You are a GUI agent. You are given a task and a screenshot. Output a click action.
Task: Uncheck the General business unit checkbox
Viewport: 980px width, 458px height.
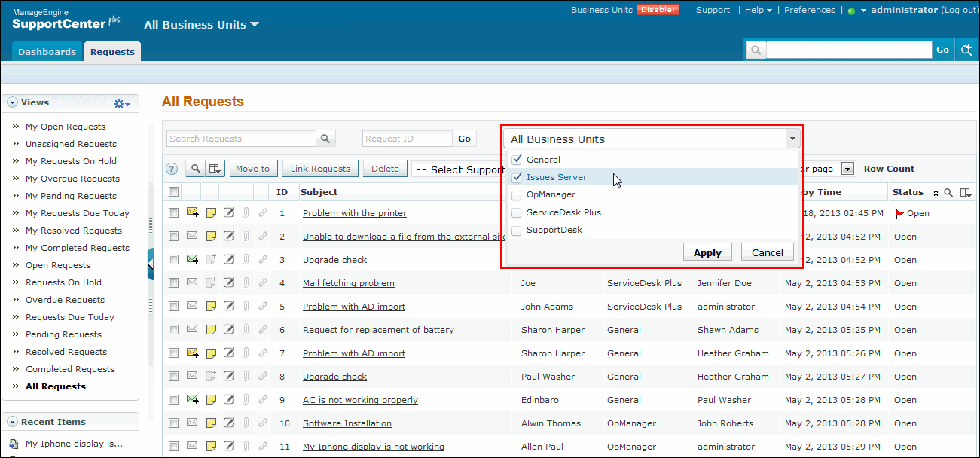tap(517, 160)
